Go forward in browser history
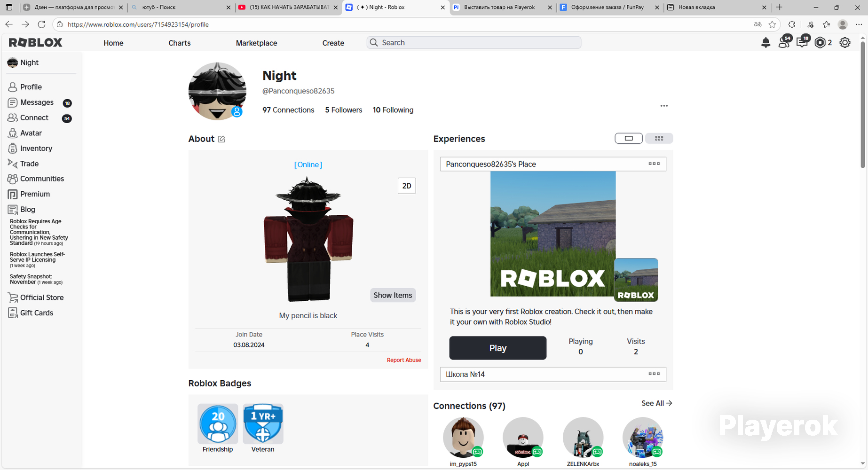This screenshot has width=868, height=470. point(25,24)
